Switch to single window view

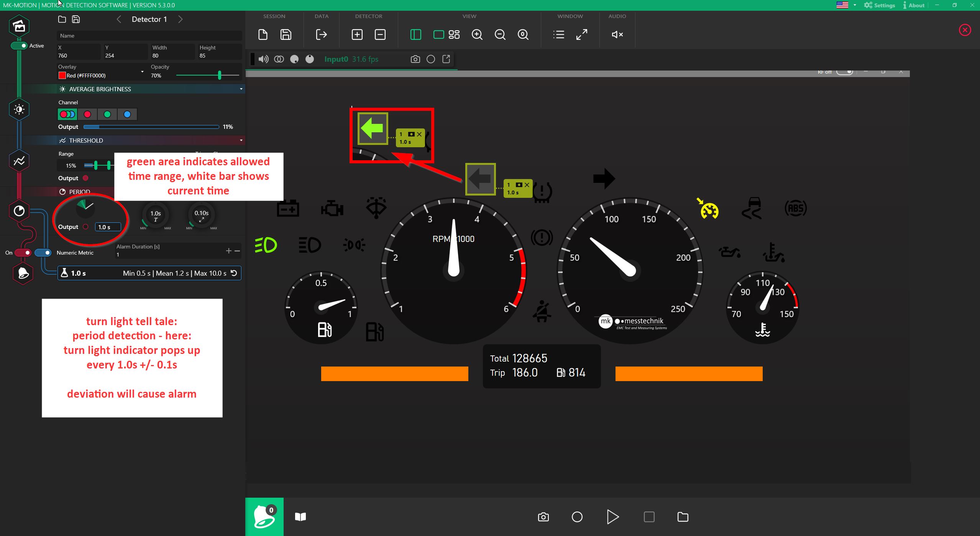[438, 35]
